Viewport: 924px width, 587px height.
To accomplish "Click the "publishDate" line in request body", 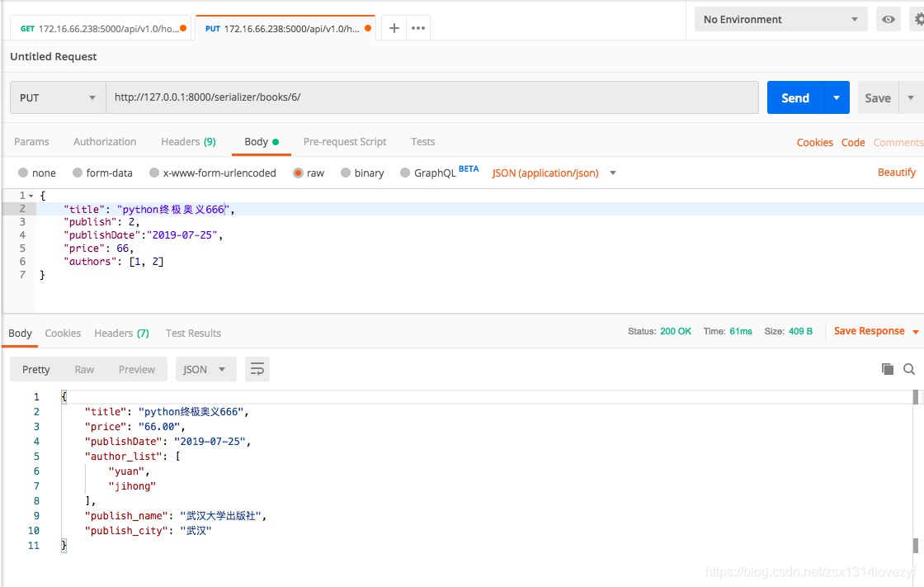I will tap(144, 234).
